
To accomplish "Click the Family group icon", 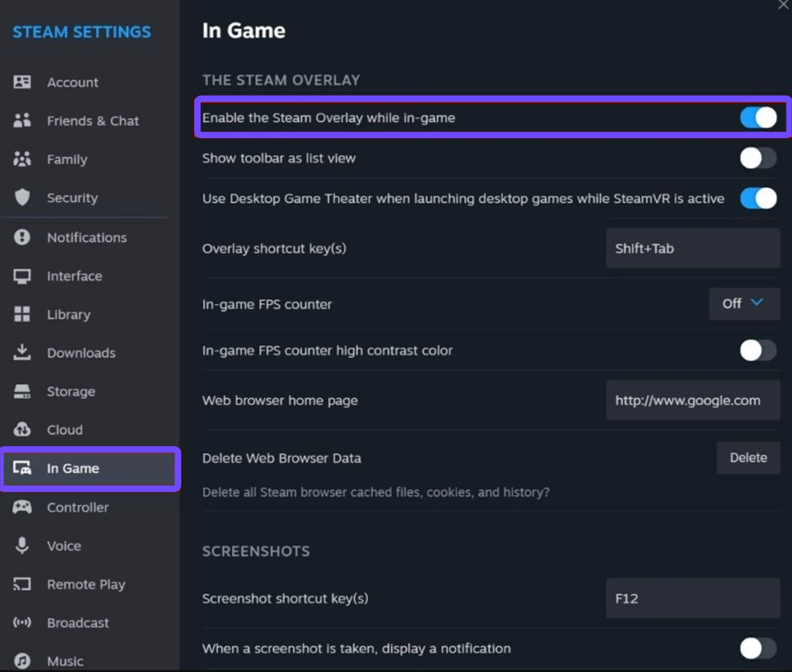I will point(22,159).
